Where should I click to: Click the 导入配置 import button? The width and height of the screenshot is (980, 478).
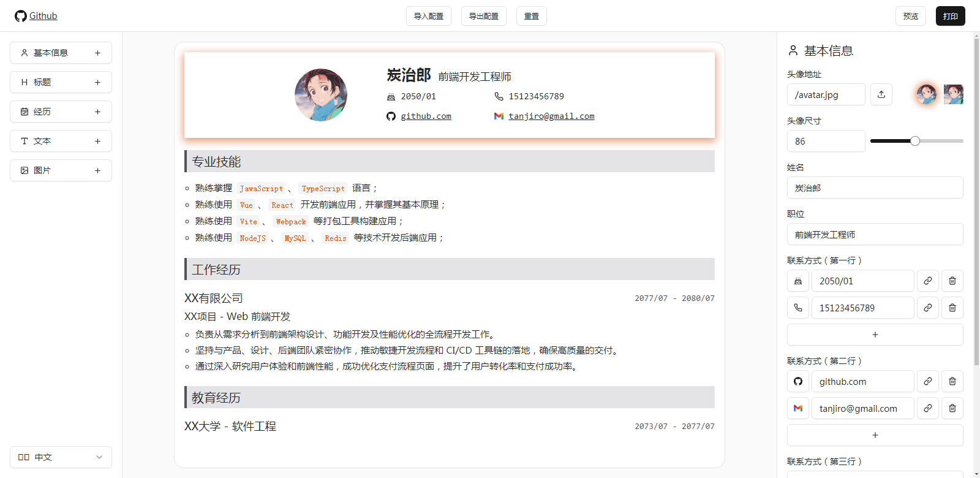[428, 16]
